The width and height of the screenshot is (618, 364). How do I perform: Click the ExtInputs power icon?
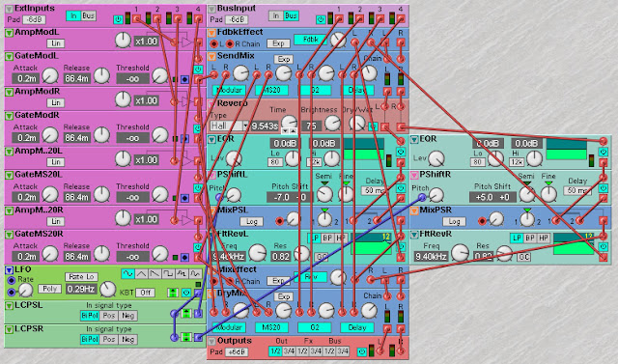tap(118, 19)
